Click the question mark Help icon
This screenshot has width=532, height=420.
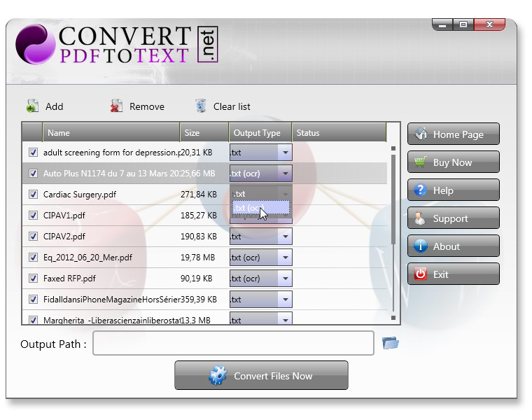coord(421,190)
